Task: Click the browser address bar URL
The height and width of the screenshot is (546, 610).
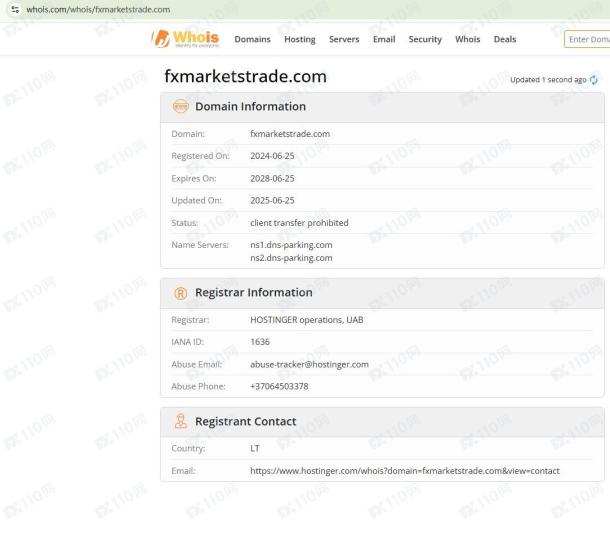Action: coord(98,10)
